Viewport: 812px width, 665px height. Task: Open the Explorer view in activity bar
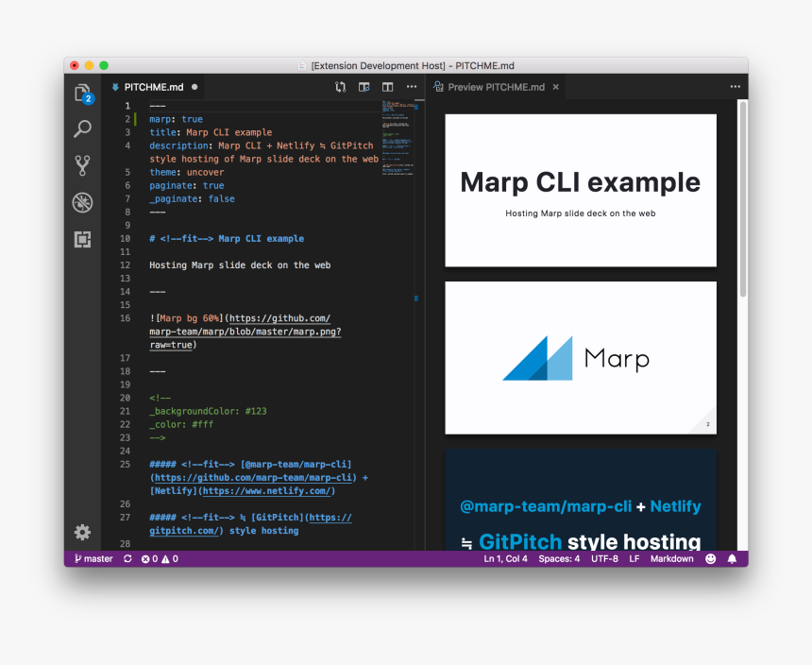pos(82,94)
